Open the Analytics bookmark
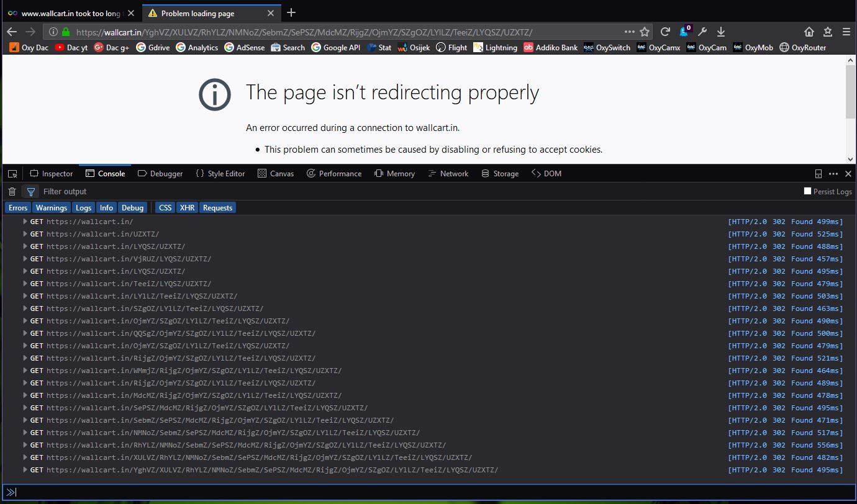Viewport: 857px width, 504px height. coord(197,48)
